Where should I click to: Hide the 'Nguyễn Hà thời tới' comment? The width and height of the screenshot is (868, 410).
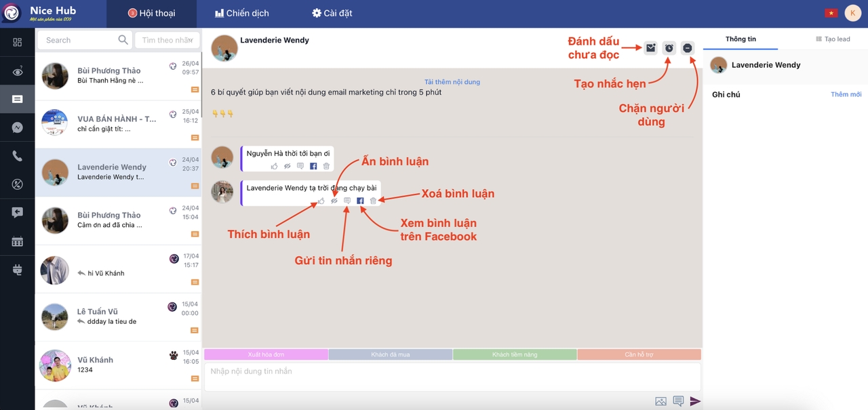pyautogui.click(x=288, y=166)
